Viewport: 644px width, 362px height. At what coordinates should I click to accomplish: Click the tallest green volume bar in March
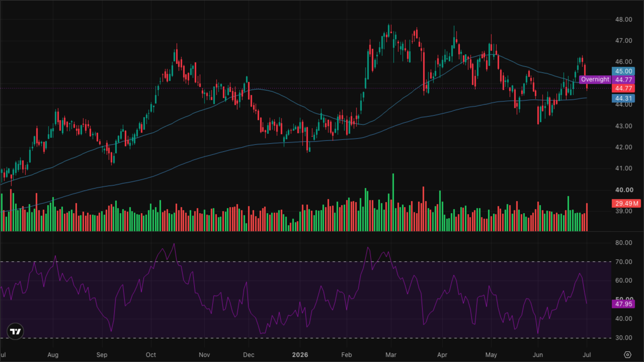click(393, 202)
